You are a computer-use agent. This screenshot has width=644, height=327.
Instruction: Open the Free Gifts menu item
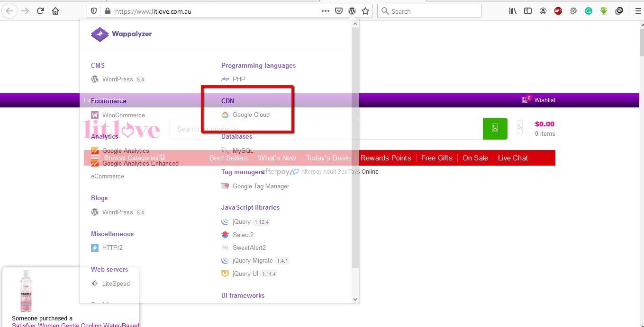437,158
